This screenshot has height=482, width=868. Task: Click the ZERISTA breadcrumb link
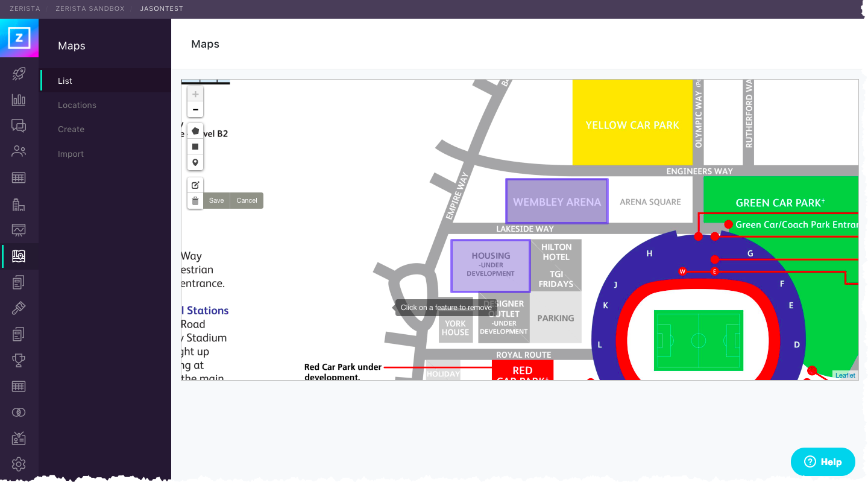click(25, 8)
